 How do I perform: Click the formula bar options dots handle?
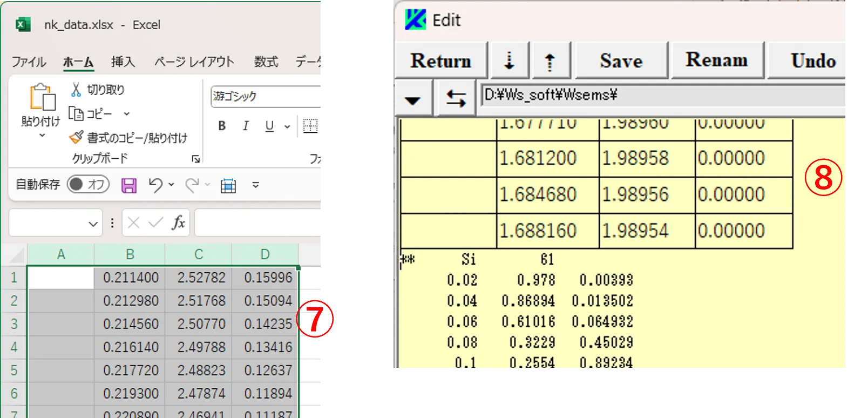[112, 223]
